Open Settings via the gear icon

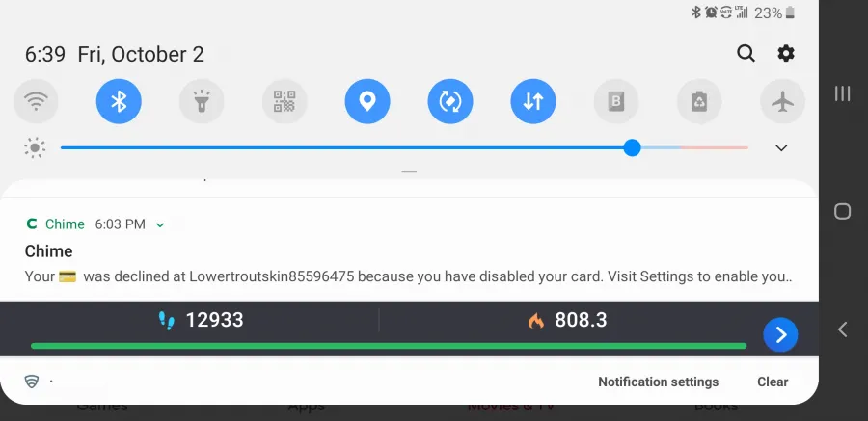(x=786, y=54)
